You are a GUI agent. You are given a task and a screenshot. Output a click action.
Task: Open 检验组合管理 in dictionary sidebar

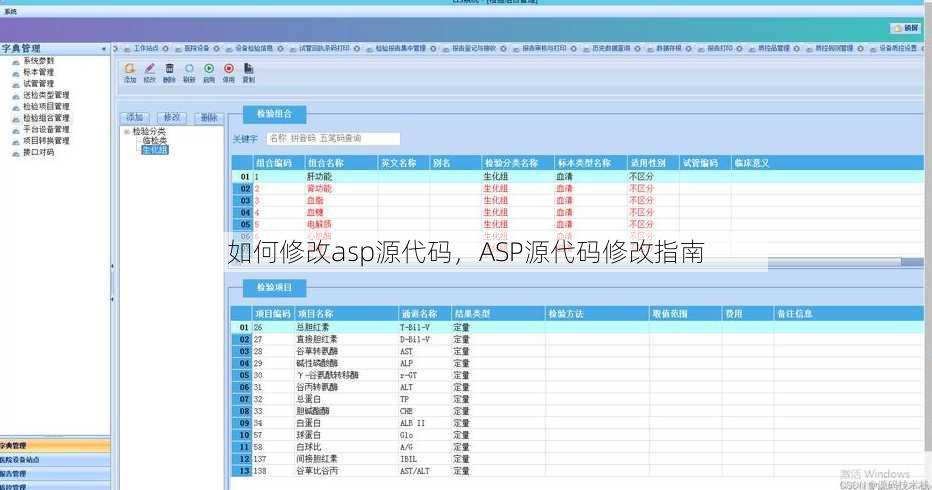click(x=46, y=118)
